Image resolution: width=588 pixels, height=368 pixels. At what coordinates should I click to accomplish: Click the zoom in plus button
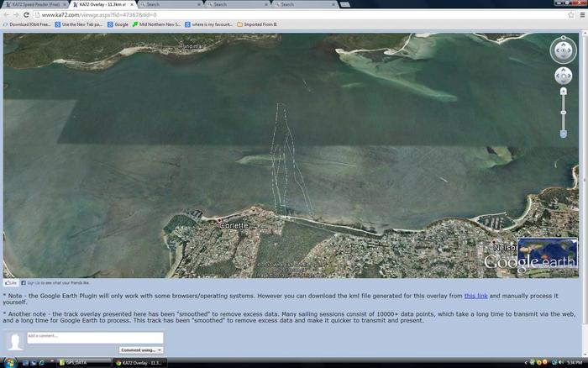(563, 92)
